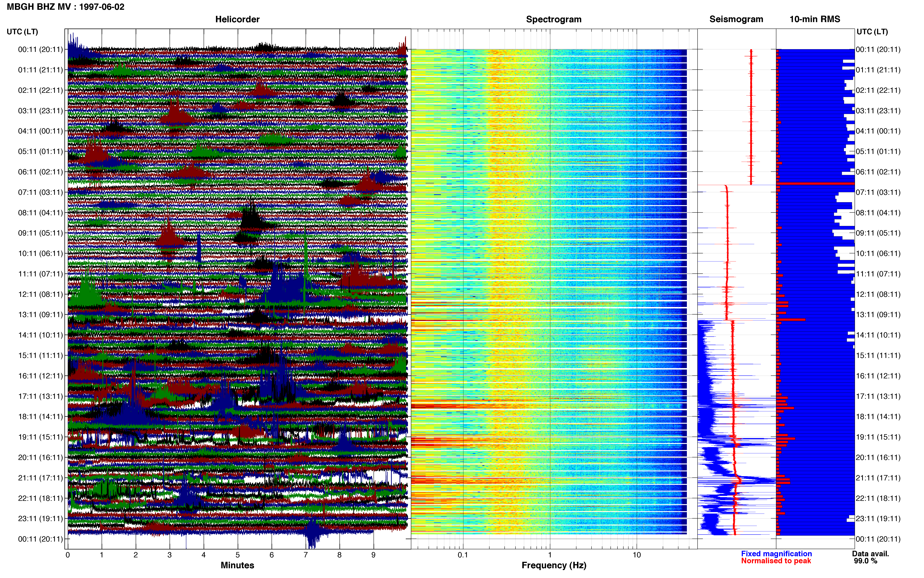The image size is (924, 578).
Task: Click '14:11 (10:11)' beside the 10-min RMS panel
Action: point(878,335)
